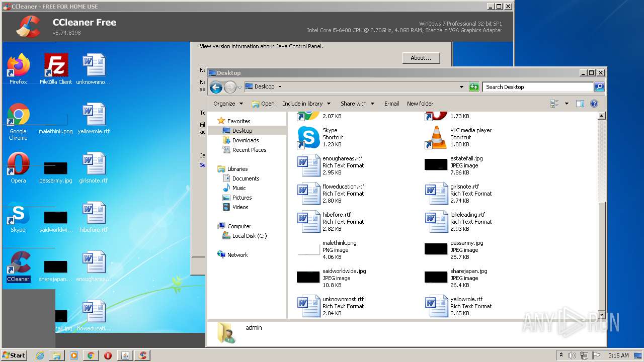Select the Opera desktop shortcut
Viewport: 644px width, 362px height.
click(18, 167)
